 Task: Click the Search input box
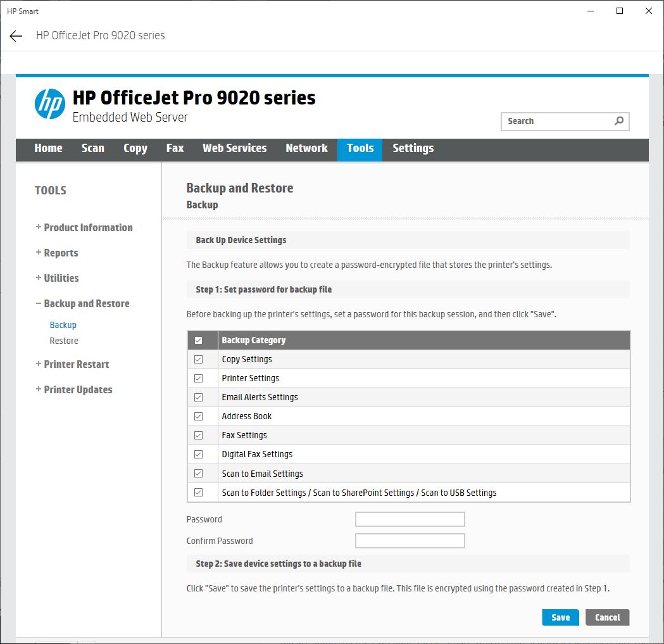[x=557, y=121]
